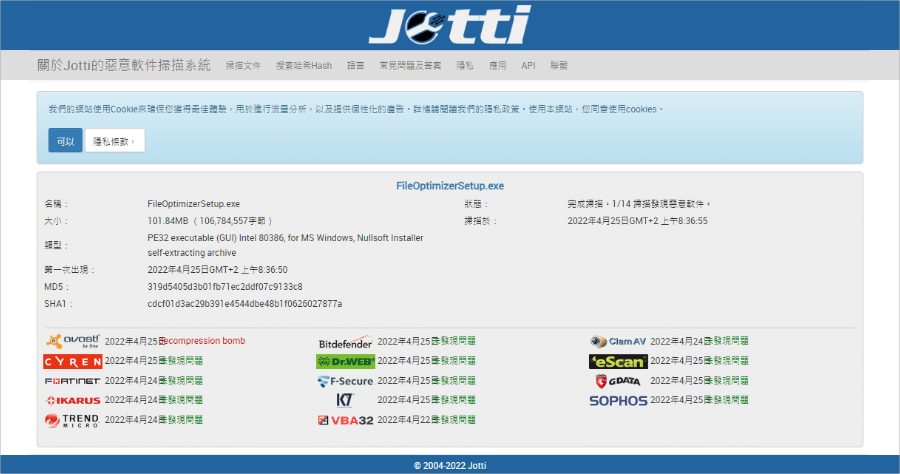Open 搜索哈希Hash menu item
This screenshot has width=900, height=474.
click(304, 66)
